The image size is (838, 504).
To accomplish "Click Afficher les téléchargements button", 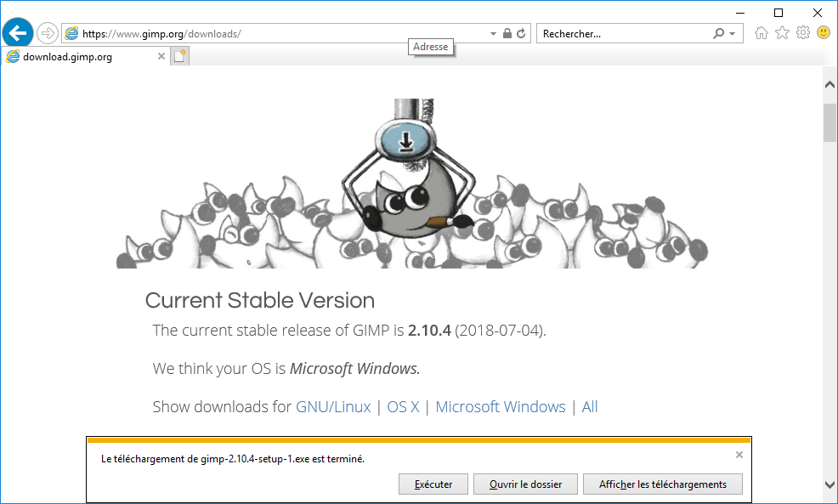I will [x=663, y=484].
